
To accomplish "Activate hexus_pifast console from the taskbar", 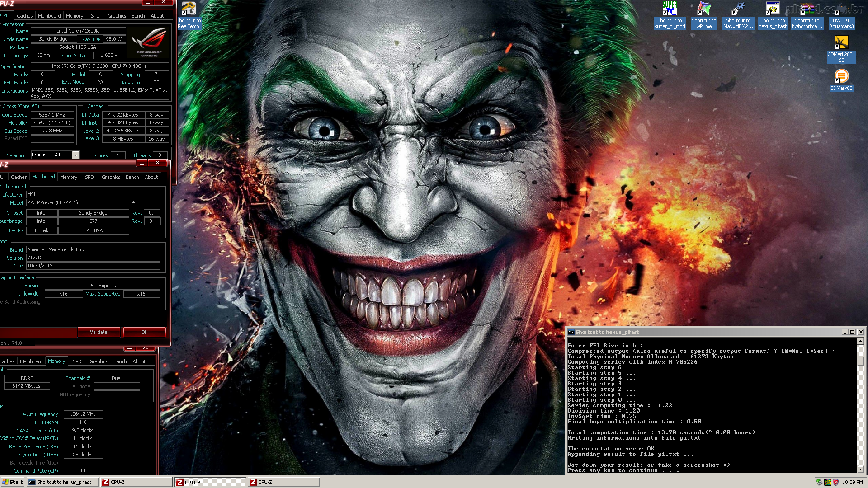I will coord(63,482).
